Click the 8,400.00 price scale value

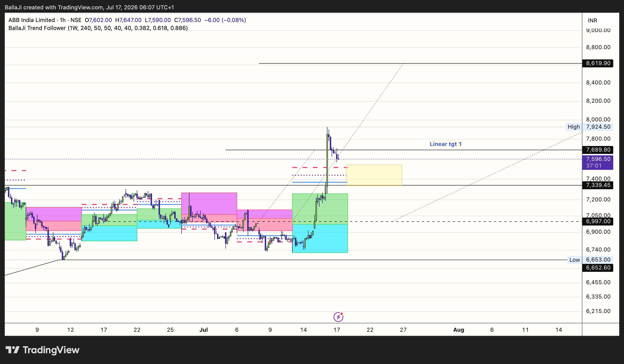pyautogui.click(x=598, y=82)
